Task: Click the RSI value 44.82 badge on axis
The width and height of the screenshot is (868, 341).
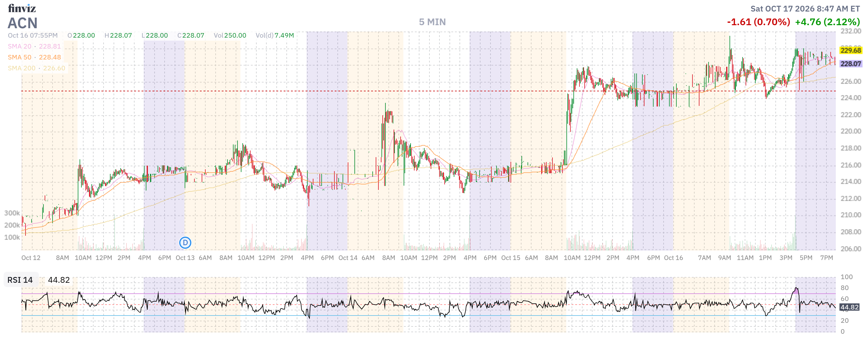Action: coord(849,307)
